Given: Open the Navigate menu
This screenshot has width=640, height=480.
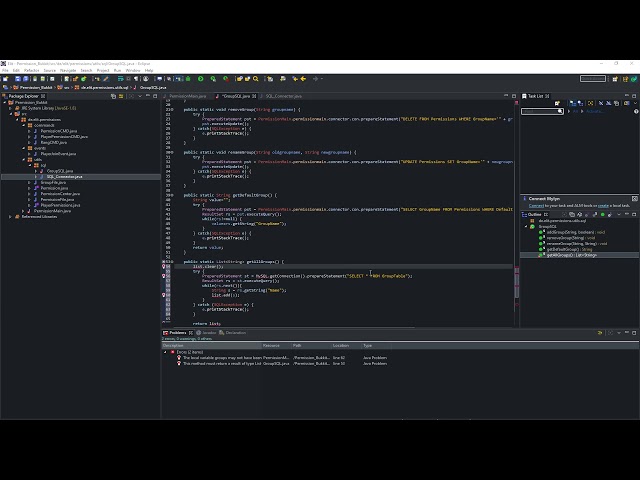Looking at the screenshot, I should [68, 71].
